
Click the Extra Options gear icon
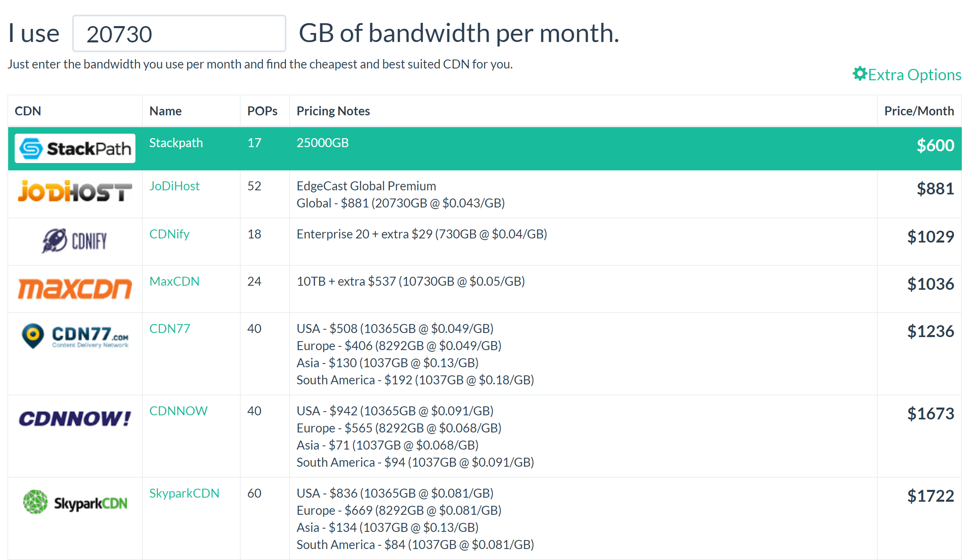(859, 74)
